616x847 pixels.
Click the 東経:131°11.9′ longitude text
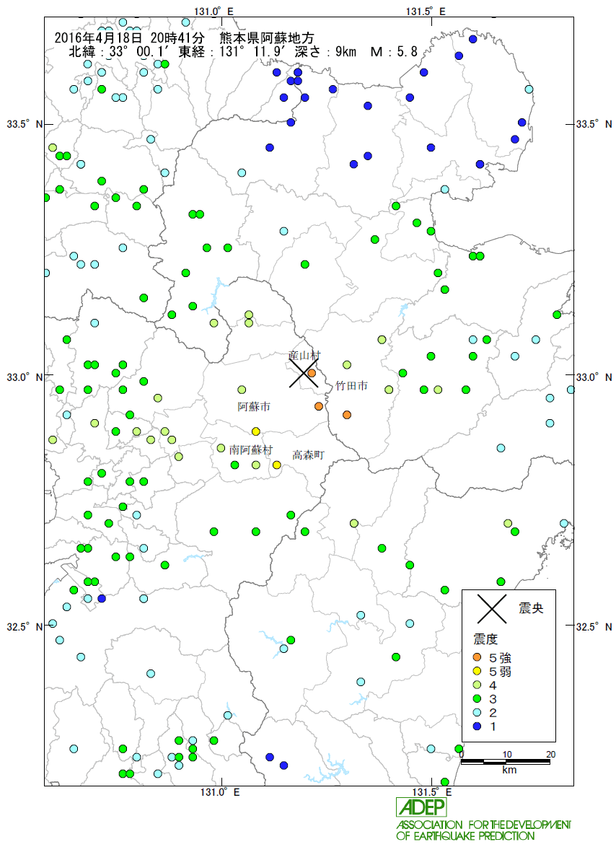point(236,52)
